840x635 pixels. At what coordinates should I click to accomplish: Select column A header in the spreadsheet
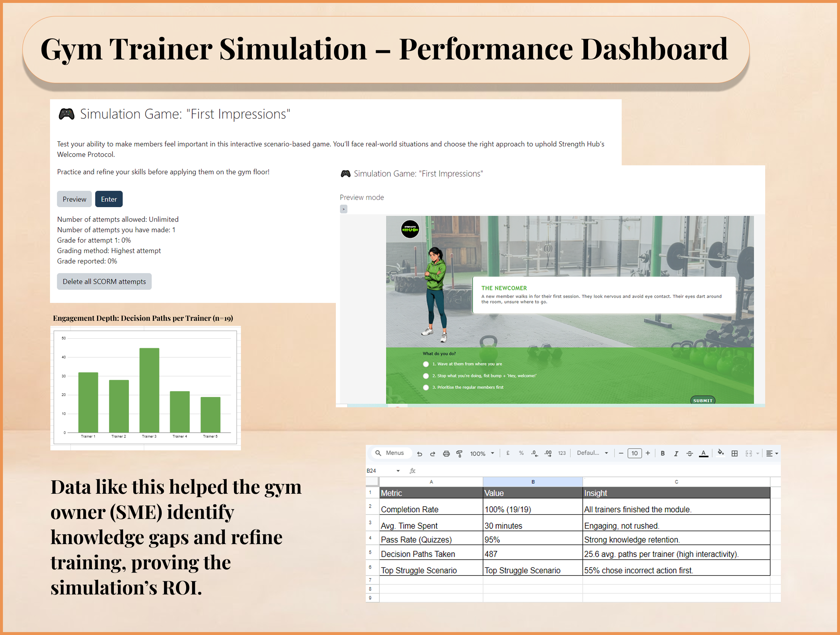point(431,482)
